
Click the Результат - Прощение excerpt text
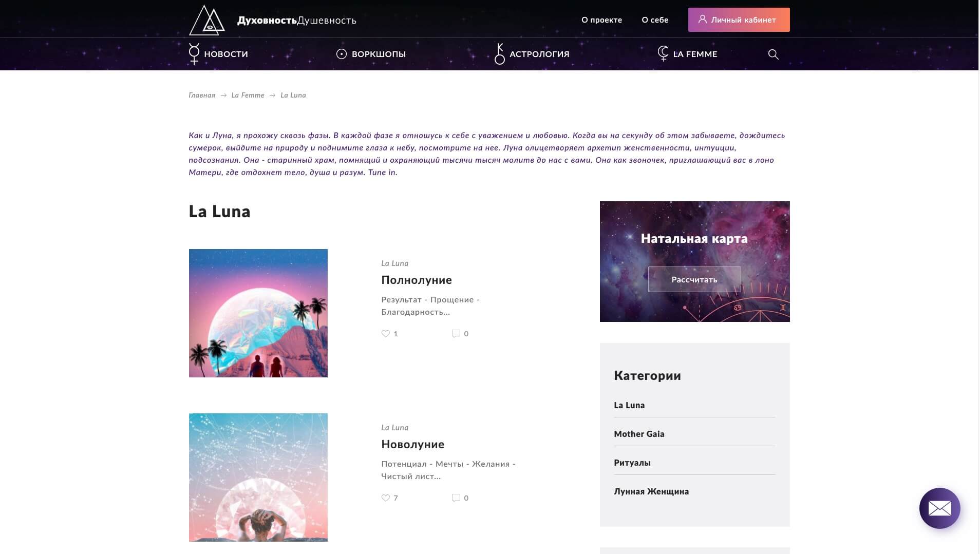pos(430,306)
